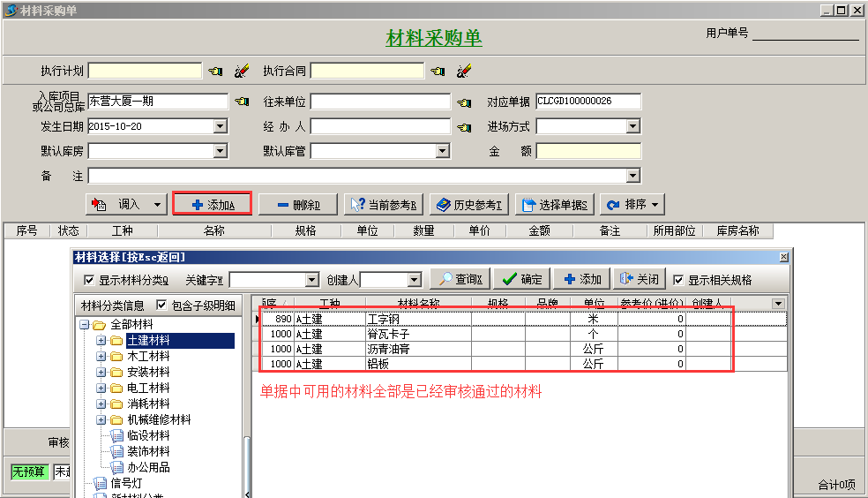The width and height of the screenshot is (868, 498).
Task: Select 装饰材料 in the category tree
Action: (148, 452)
